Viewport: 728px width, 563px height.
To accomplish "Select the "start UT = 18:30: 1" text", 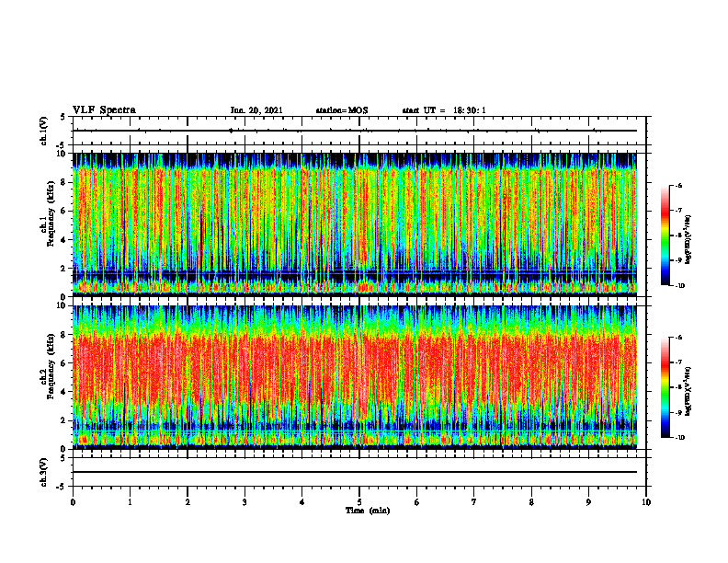I will (444, 110).
